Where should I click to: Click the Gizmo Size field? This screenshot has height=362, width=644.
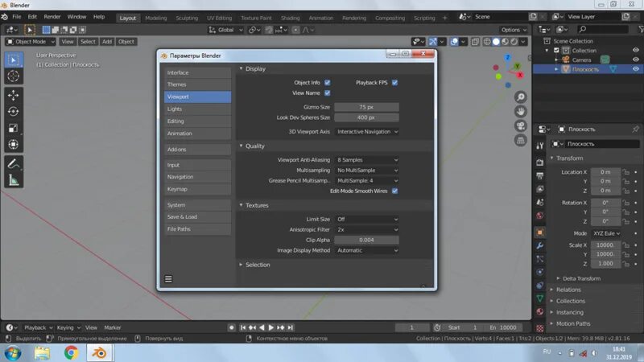[366, 107]
